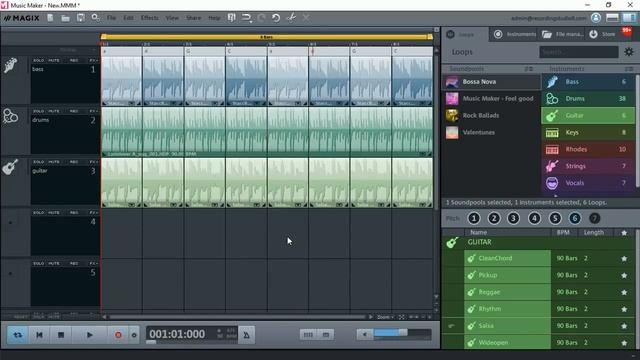The image size is (640, 360).
Task: Open the Store tab
Action: pos(603,34)
